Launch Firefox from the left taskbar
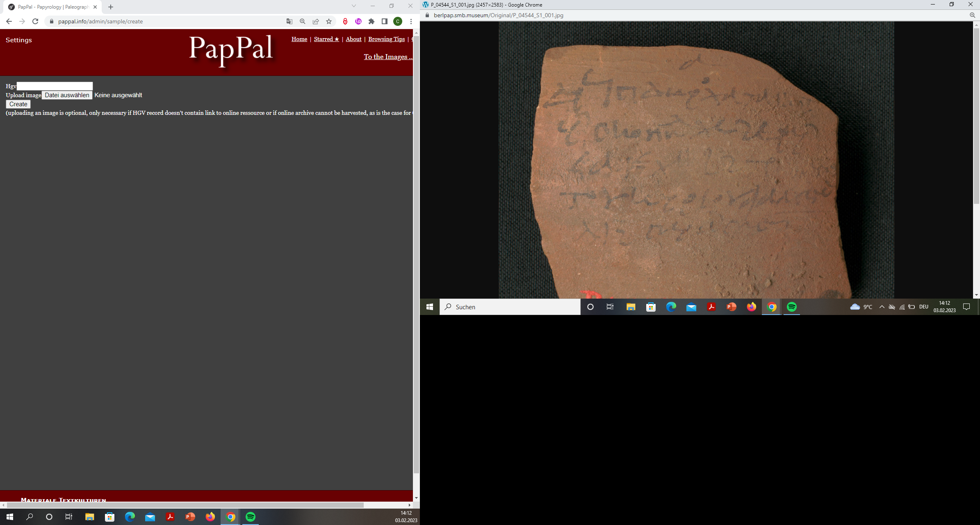Image resolution: width=980 pixels, height=525 pixels. click(x=210, y=517)
